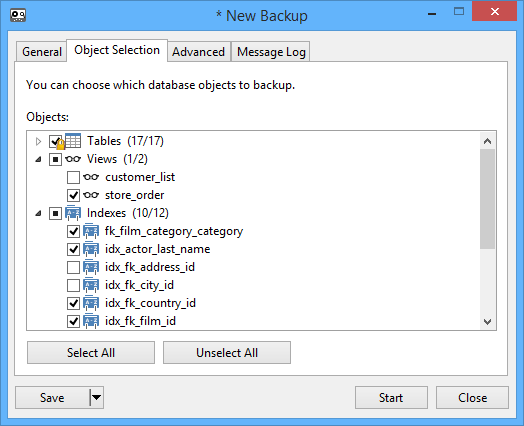Viewport: 524px width, 426px height.
Task: Click the customer_list view icon
Action: pos(91,177)
